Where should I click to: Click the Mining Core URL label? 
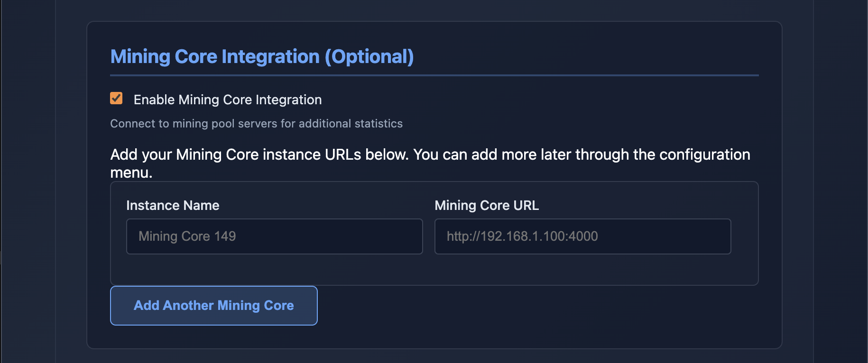487,205
